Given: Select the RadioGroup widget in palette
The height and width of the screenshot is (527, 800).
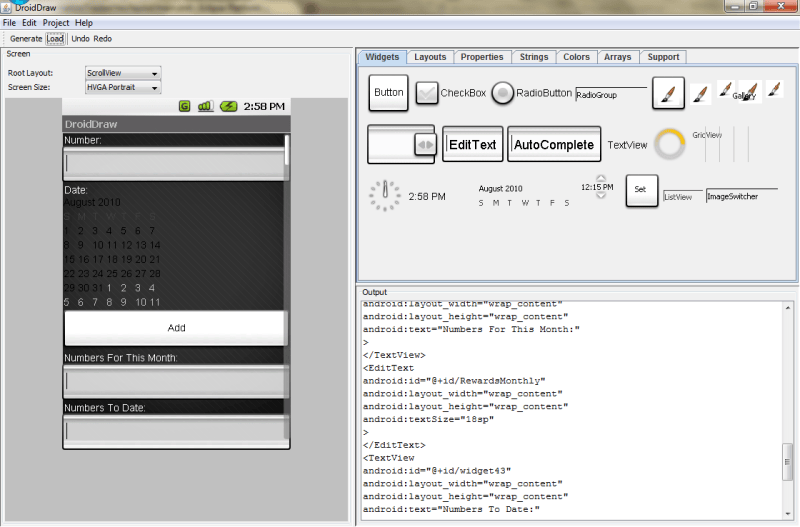Looking at the screenshot, I should click(611, 94).
